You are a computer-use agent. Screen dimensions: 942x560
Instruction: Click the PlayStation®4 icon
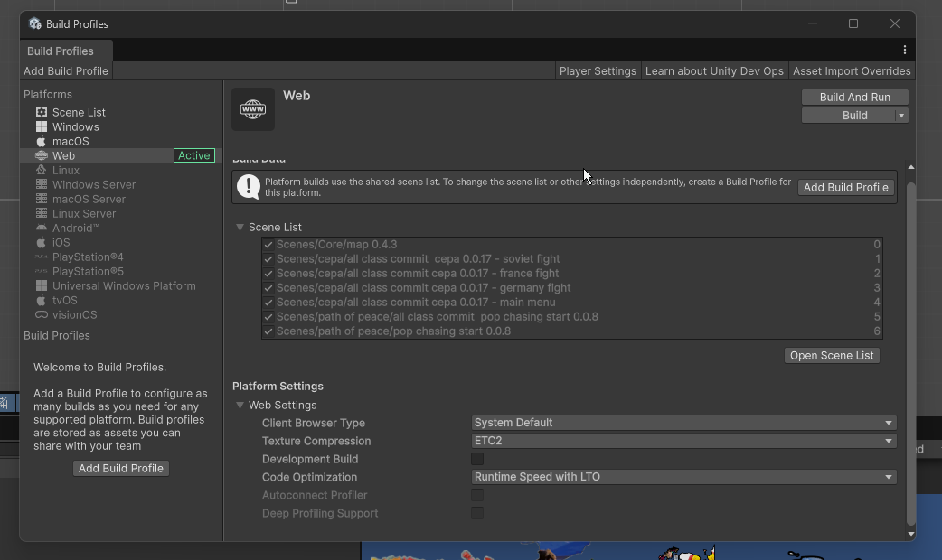tap(42, 257)
